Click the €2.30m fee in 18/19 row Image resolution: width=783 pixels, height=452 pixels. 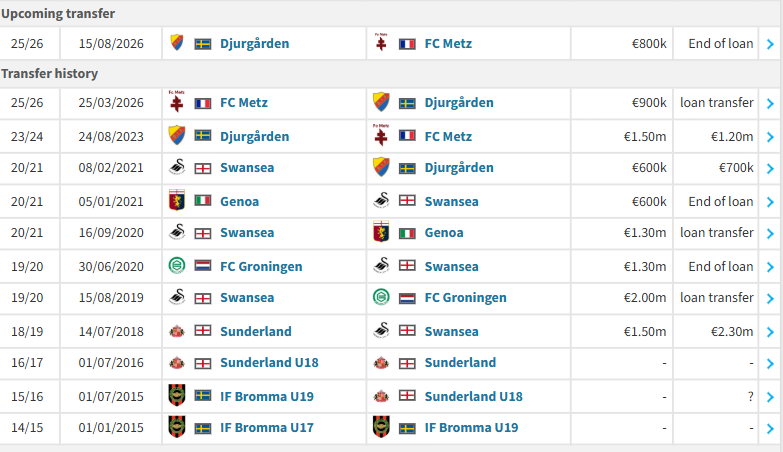pyautogui.click(x=732, y=331)
